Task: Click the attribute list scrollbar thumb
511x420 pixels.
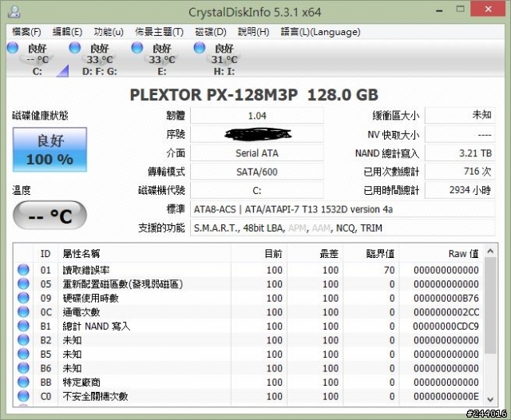Action: (490, 306)
